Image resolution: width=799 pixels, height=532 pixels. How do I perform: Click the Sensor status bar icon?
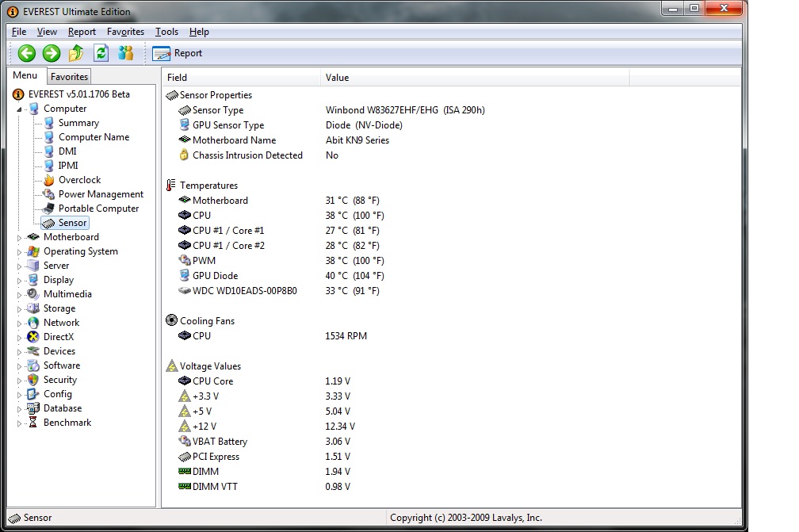[15, 519]
